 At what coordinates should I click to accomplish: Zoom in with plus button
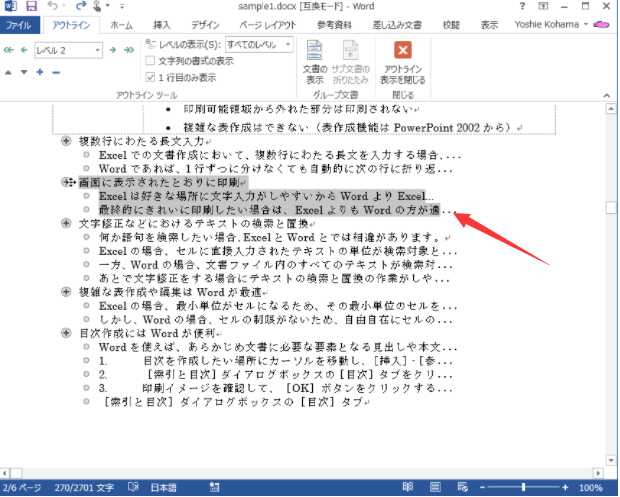pyautogui.click(x=565, y=487)
